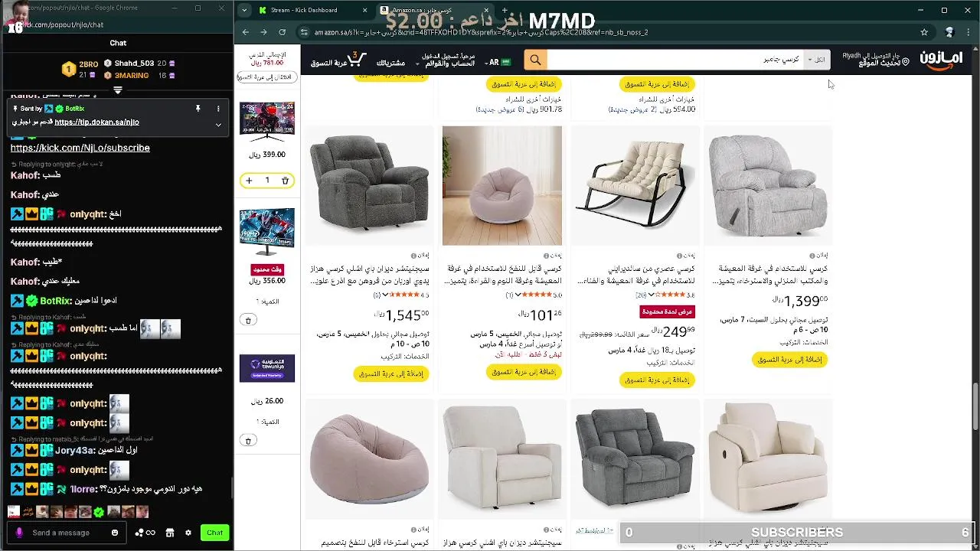
Task: Add the 1,399 gray recliner to cart
Action: (x=789, y=360)
